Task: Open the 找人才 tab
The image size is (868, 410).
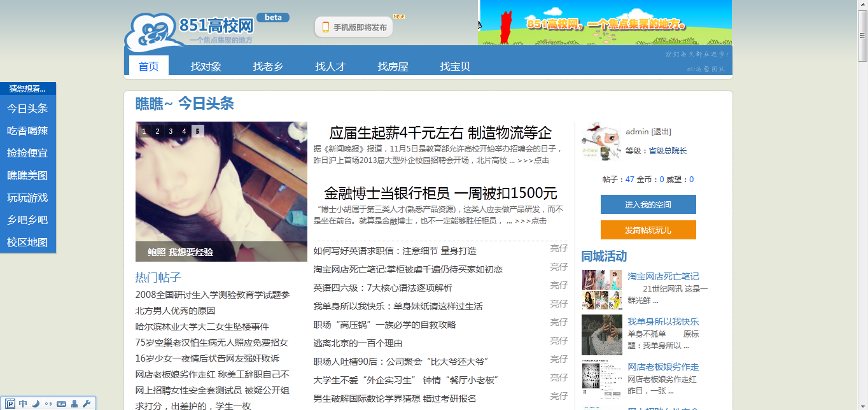Action: pos(331,66)
